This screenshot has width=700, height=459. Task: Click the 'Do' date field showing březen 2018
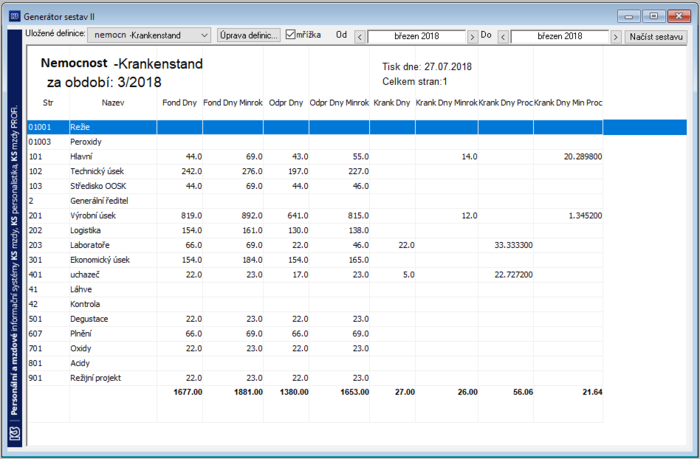point(559,37)
